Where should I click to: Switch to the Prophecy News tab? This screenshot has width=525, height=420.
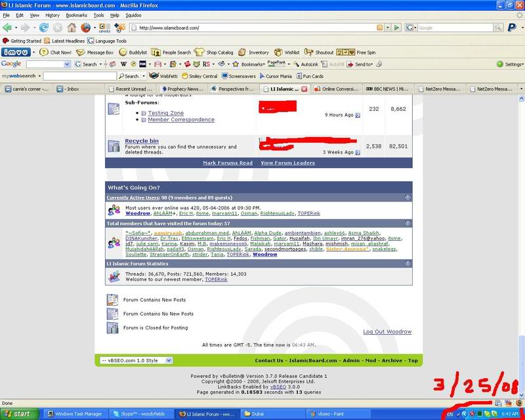pyautogui.click(x=182, y=89)
